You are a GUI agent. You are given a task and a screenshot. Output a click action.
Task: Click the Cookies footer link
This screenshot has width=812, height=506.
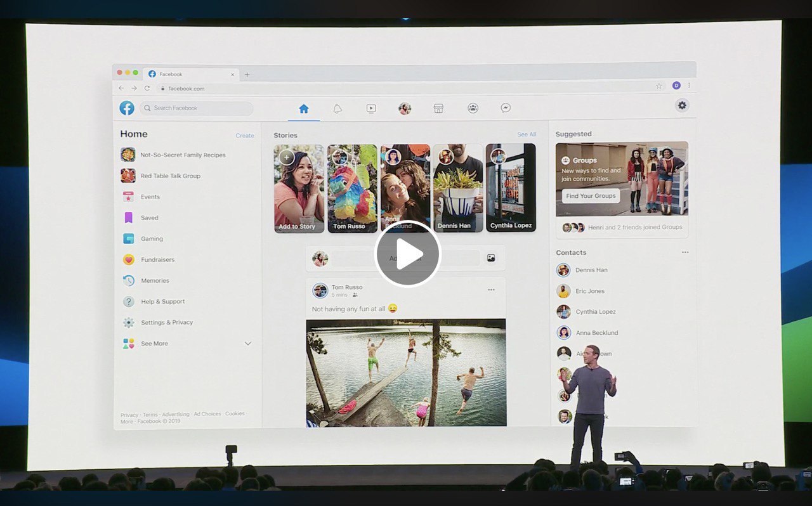coord(235,414)
